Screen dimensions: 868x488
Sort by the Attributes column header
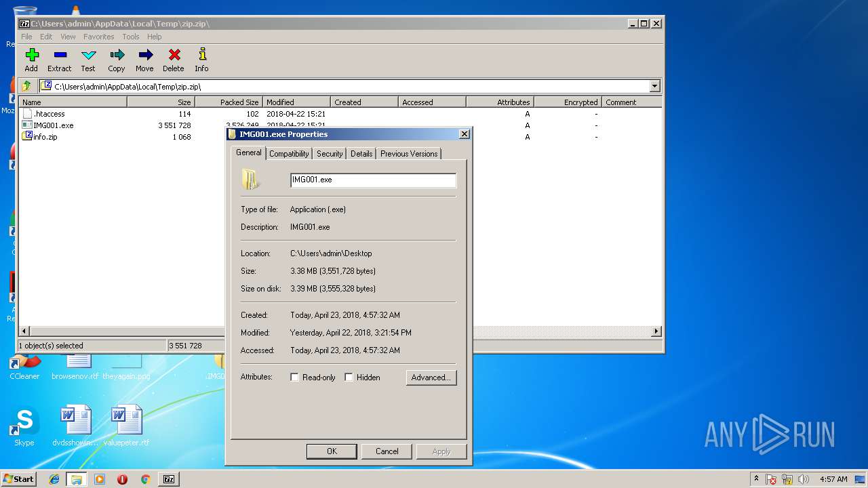[x=500, y=102]
